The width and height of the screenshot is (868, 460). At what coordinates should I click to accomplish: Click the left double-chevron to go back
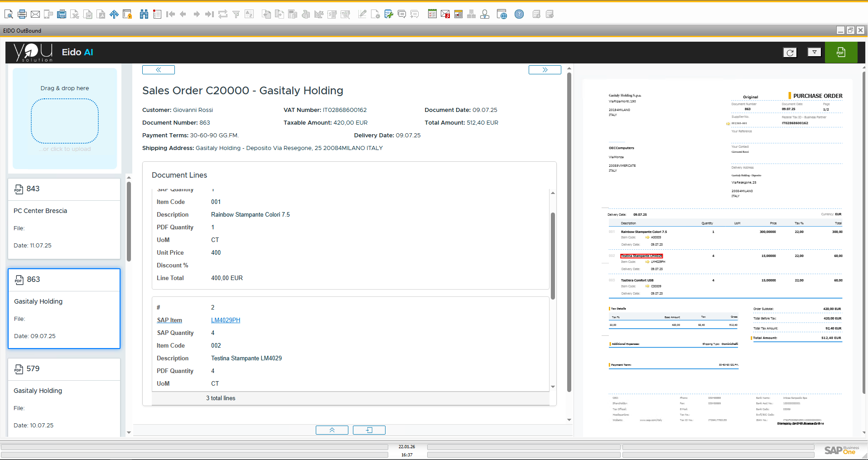[x=158, y=69]
